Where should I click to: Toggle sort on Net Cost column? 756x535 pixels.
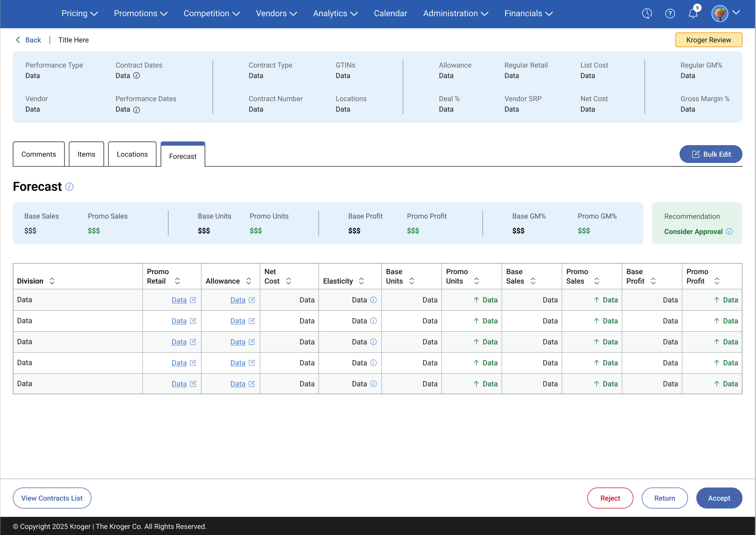point(289,281)
